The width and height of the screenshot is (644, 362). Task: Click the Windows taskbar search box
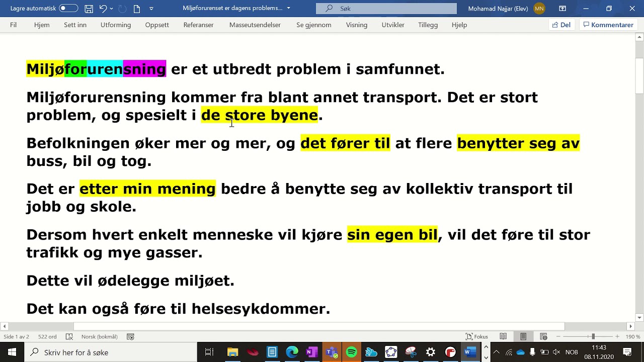[x=111, y=352]
